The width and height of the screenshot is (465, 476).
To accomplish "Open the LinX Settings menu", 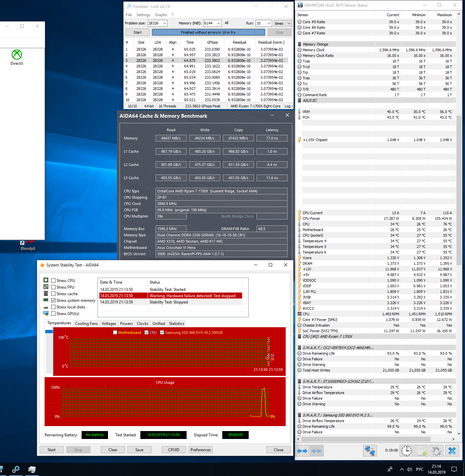I will coord(143,15).
